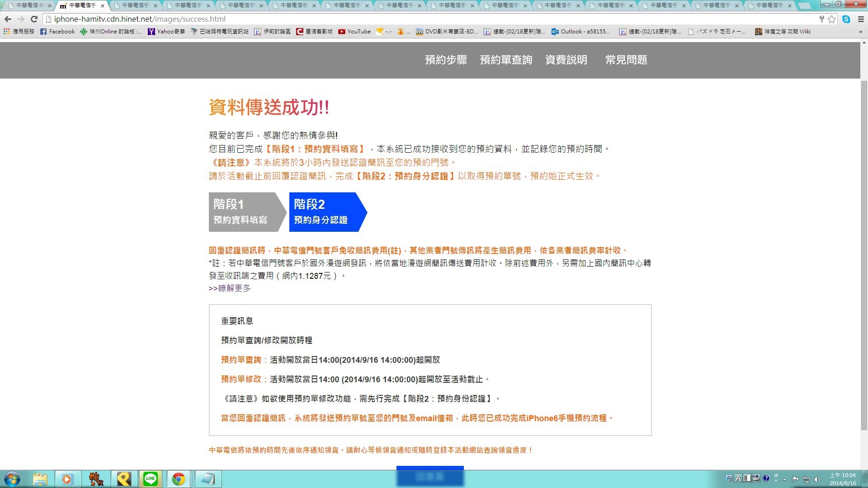868x488 pixels.
Task: Click the 預約單查詢/修改開放時程 text
Action: coord(267,340)
